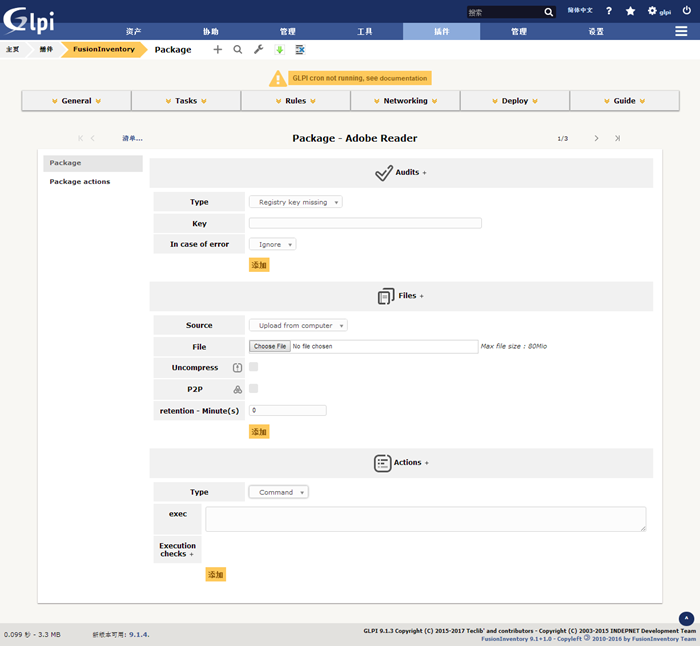Open the action Type Command dropdown
Screen dimensions: 700x646
click(279, 492)
